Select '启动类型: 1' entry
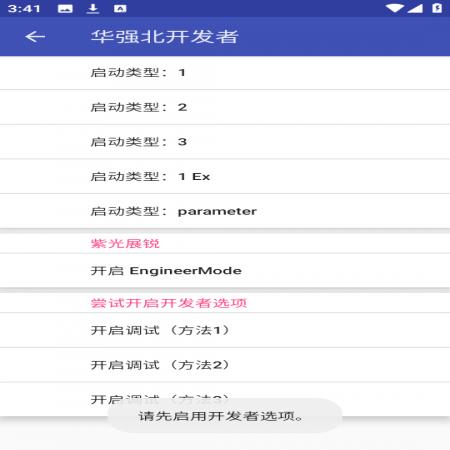The image size is (450, 450). (225, 73)
